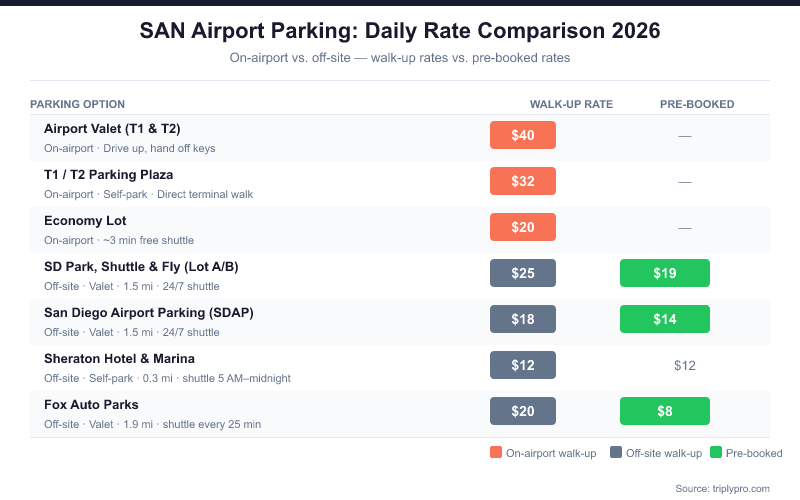Click the $14 pre-booked SDAP badge
The image size is (800, 500).
click(664, 319)
